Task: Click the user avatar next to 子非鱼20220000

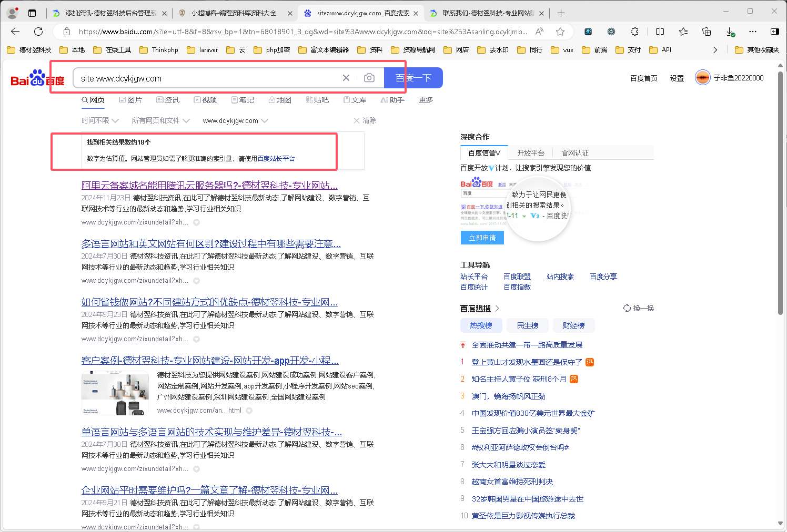Action: pos(702,78)
